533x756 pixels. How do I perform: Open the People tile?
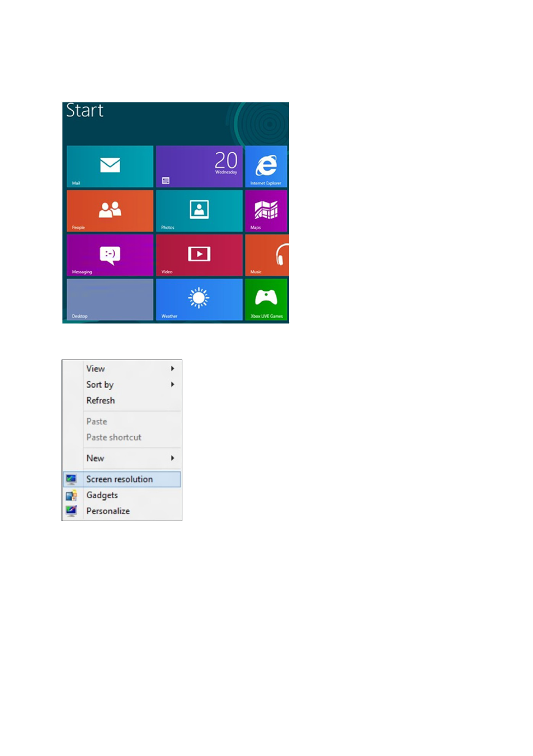coord(110,211)
